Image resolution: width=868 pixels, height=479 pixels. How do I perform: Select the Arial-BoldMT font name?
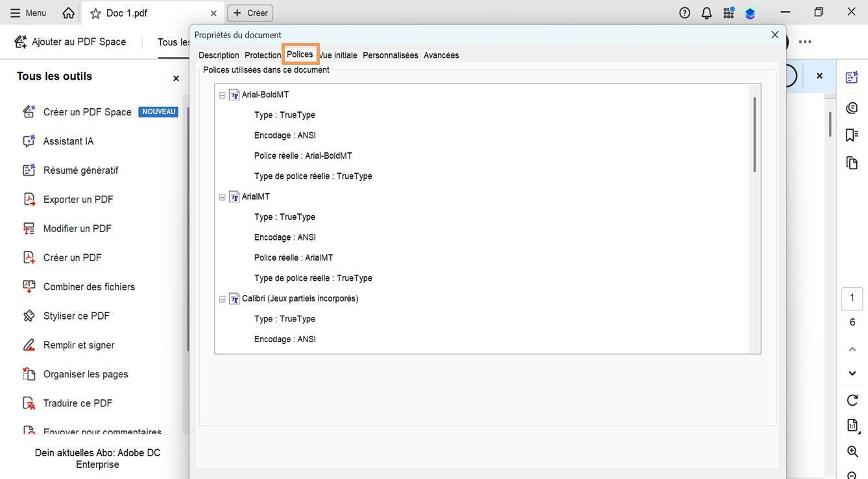pyautogui.click(x=265, y=95)
